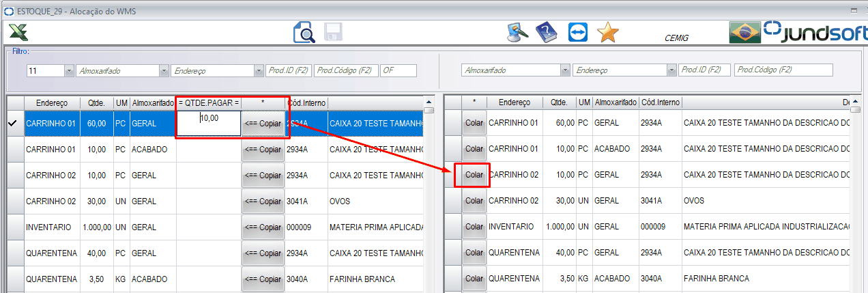
Task: Open the blue help book icon
Action: pyautogui.click(x=547, y=32)
